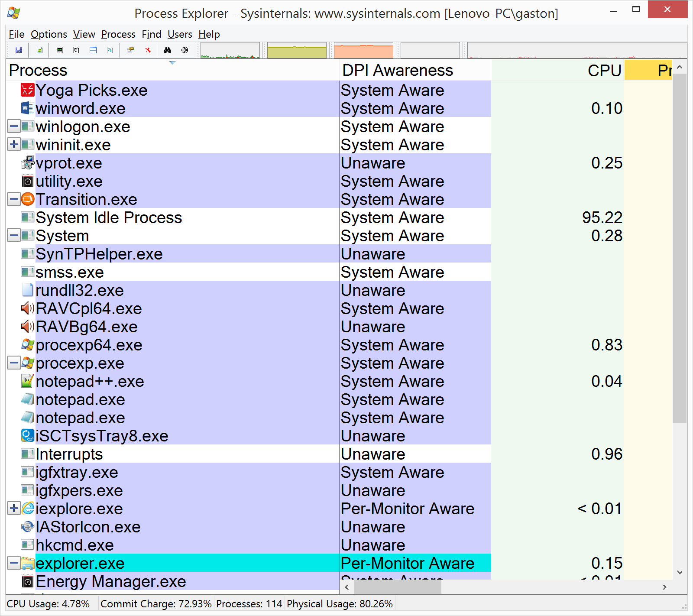Click the vertical scrollbar up arrow
Viewport: 693px width, 616px height.
pos(680,67)
